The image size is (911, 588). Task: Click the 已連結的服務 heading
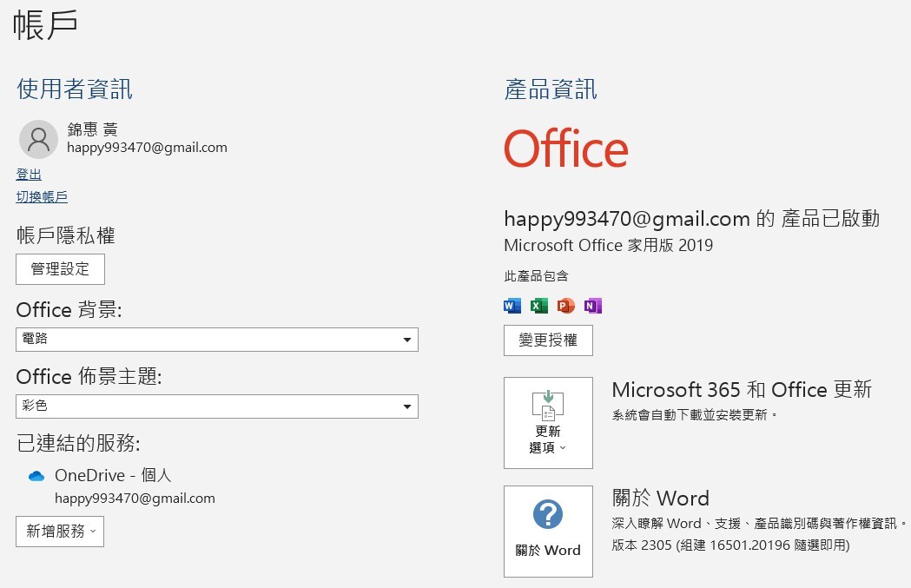(x=78, y=443)
